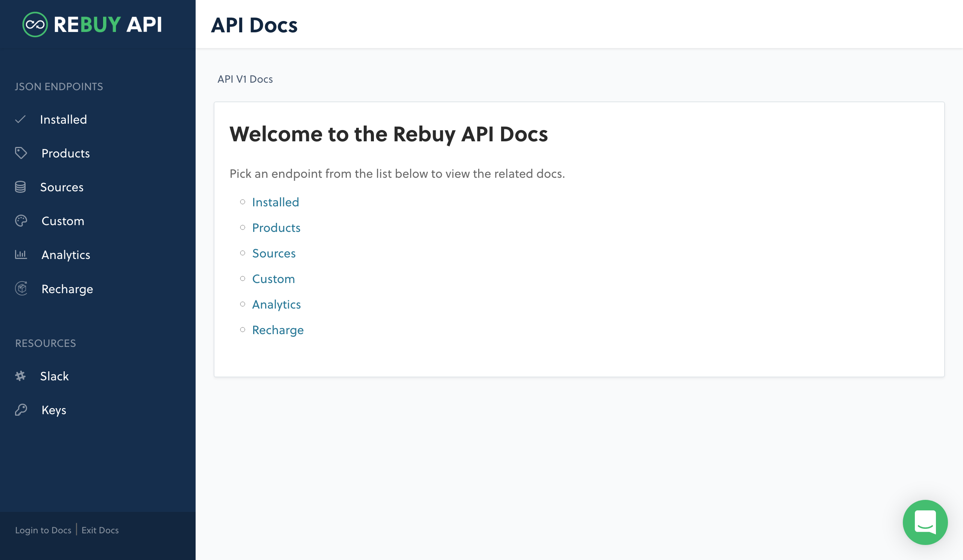Visit the Analytics link in the endpoint list
The image size is (963, 560).
click(x=276, y=304)
